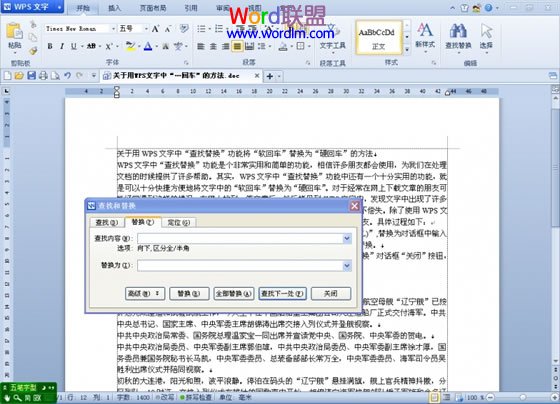Viewport: 560px width, 404px height.
Task: Switch to the 页面布局 ribbon tab
Action: pyautogui.click(x=153, y=8)
